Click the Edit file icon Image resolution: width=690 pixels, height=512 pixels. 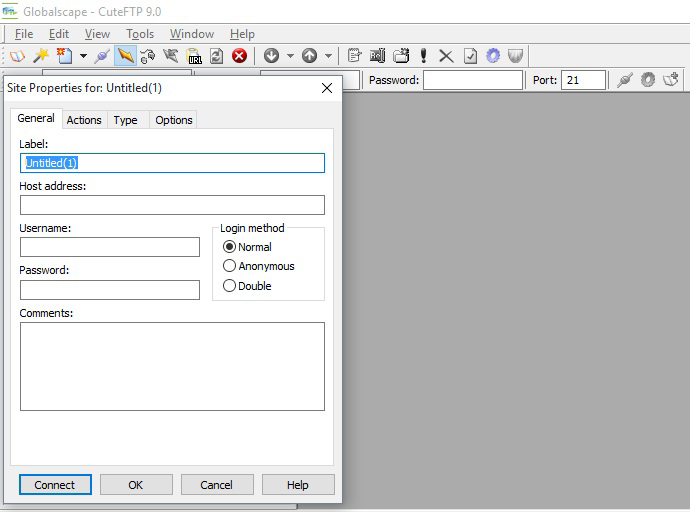(x=354, y=56)
